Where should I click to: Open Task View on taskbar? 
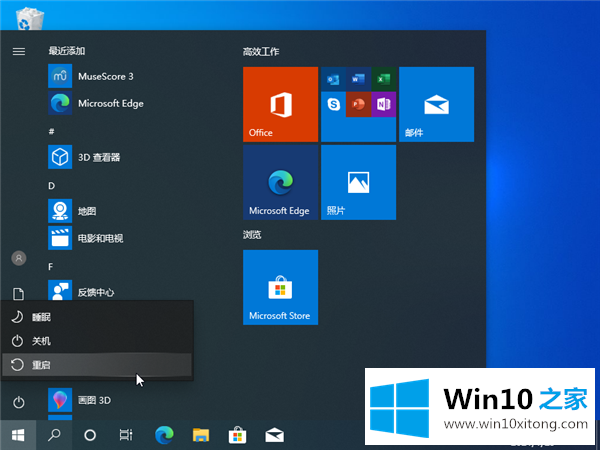(126, 435)
